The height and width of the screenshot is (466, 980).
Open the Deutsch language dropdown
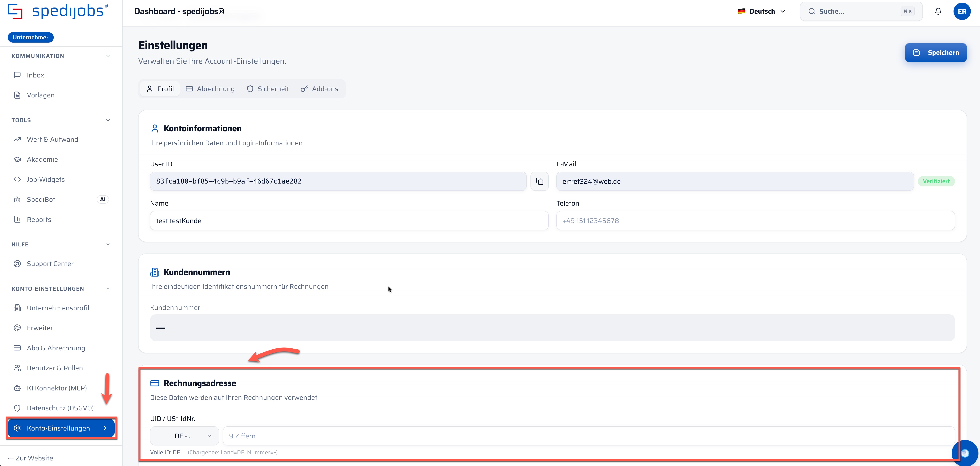[761, 12]
